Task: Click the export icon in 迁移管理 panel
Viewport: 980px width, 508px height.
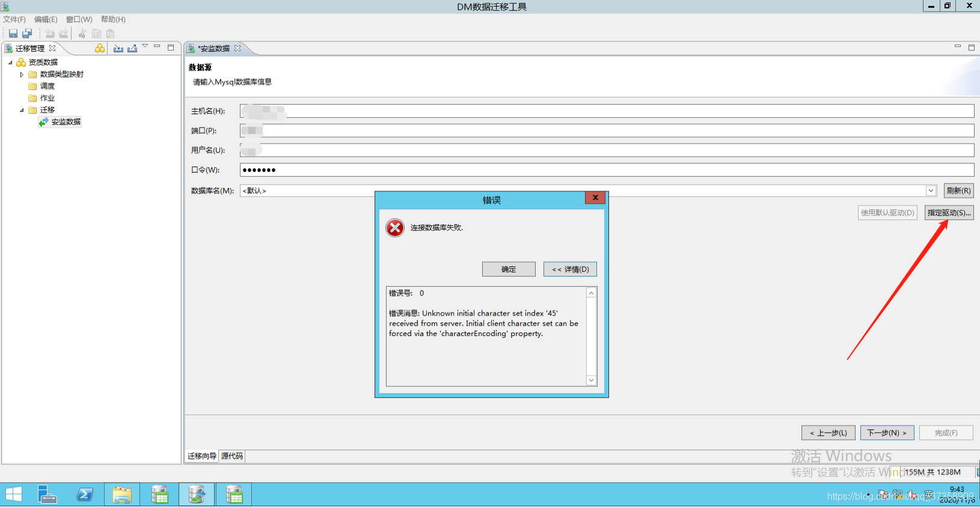Action: (x=132, y=48)
